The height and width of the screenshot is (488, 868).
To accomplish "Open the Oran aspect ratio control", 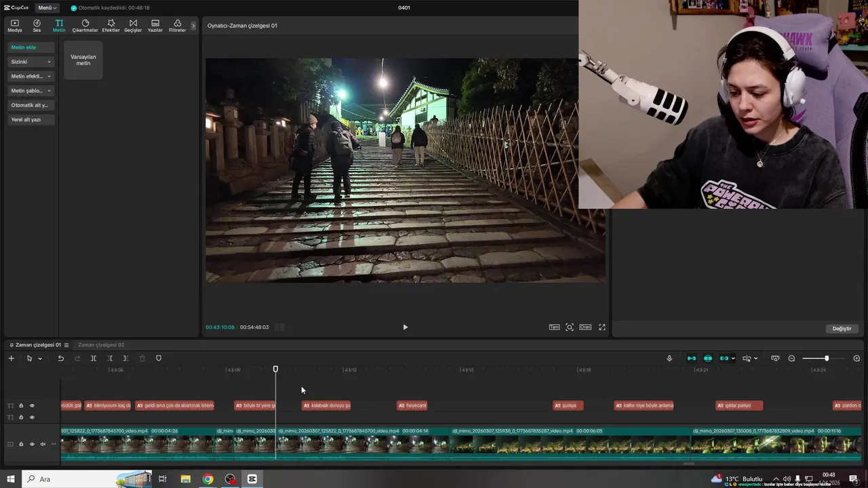I will (585, 327).
